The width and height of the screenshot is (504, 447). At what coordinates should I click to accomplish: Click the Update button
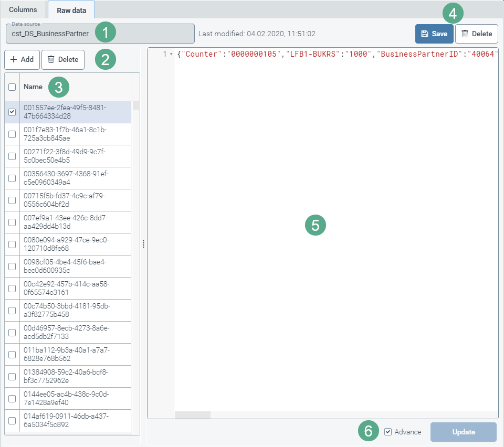tap(463, 432)
